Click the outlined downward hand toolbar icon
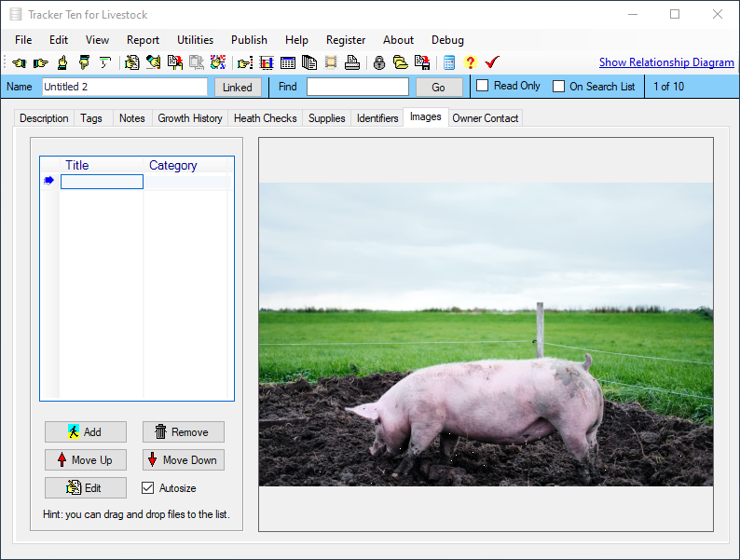The image size is (740, 560). [104, 62]
